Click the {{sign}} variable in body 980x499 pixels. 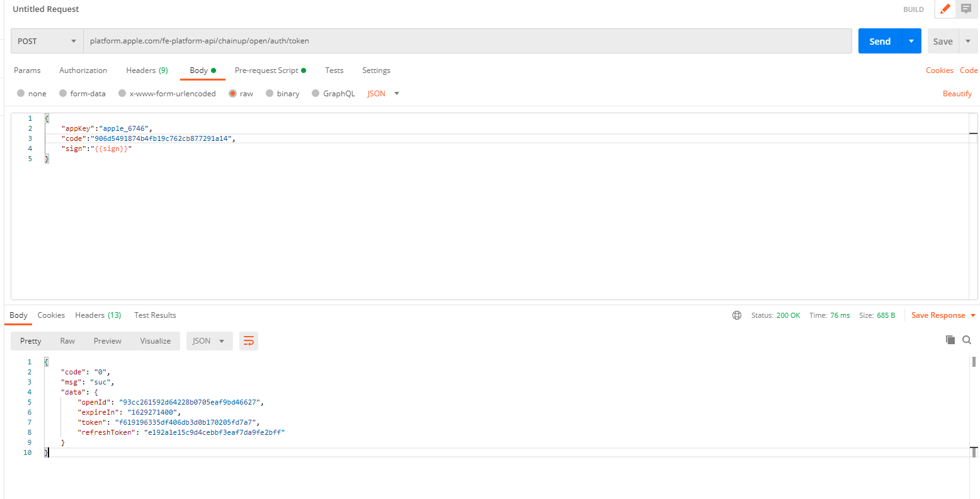click(x=111, y=149)
